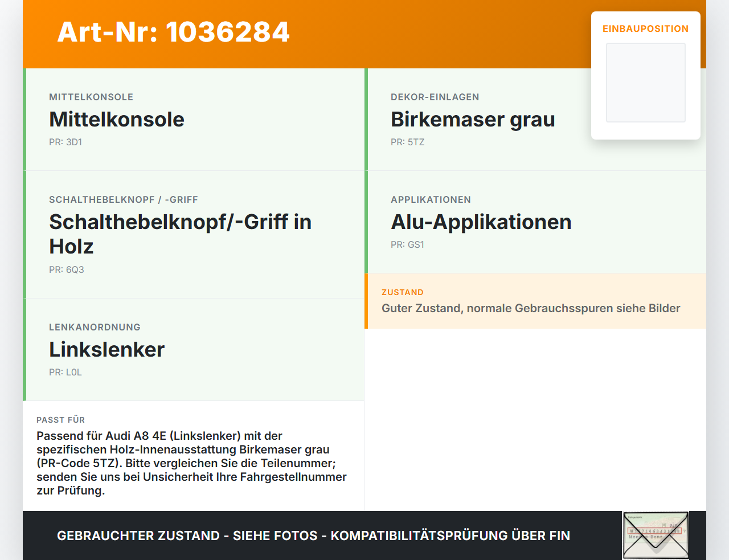Click the PR: GS1 code

pyautogui.click(x=408, y=245)
